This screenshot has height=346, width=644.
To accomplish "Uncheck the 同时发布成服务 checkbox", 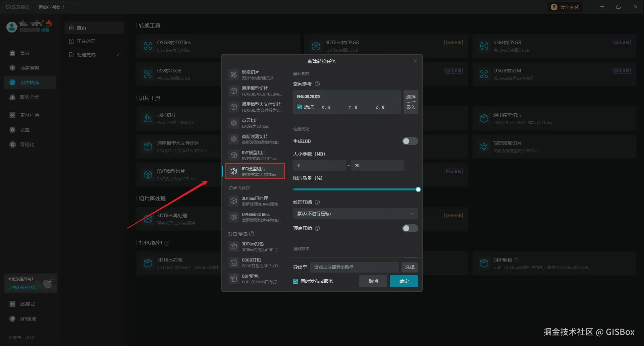I will [296, 281].
